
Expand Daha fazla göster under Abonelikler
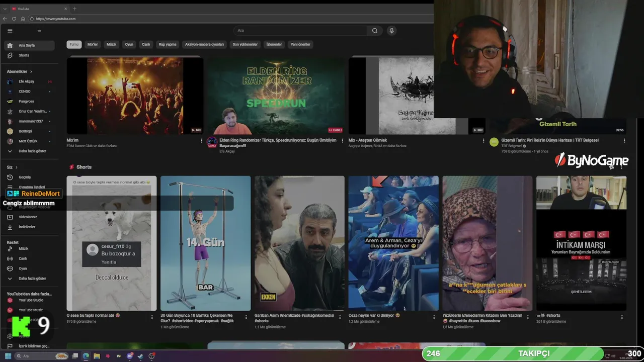pos(29,151)
